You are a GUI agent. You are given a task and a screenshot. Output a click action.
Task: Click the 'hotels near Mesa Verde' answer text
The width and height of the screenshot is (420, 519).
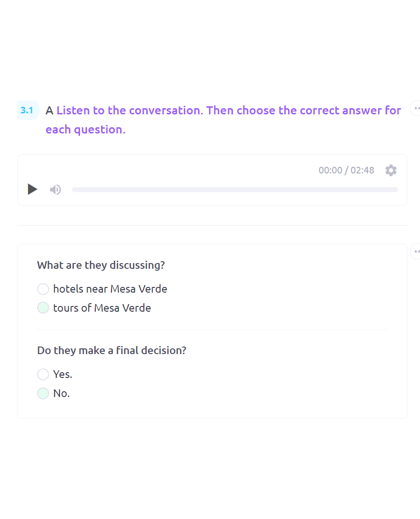110,289
